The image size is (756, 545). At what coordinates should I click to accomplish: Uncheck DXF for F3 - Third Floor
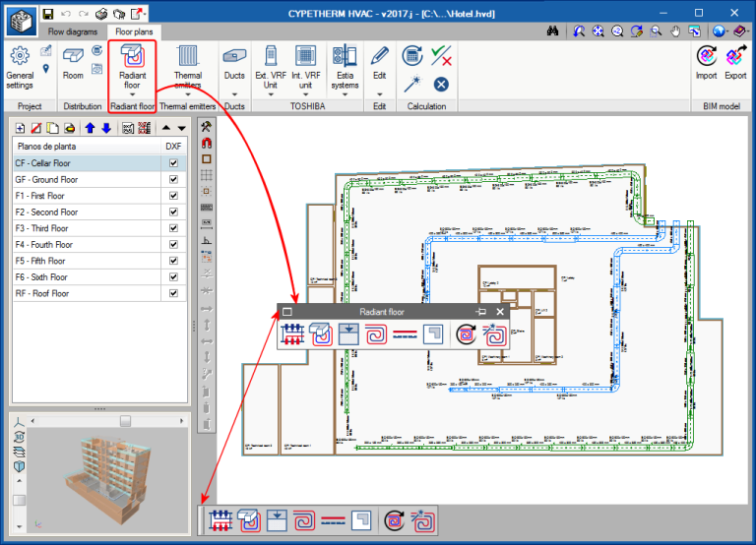pos(173,228)
